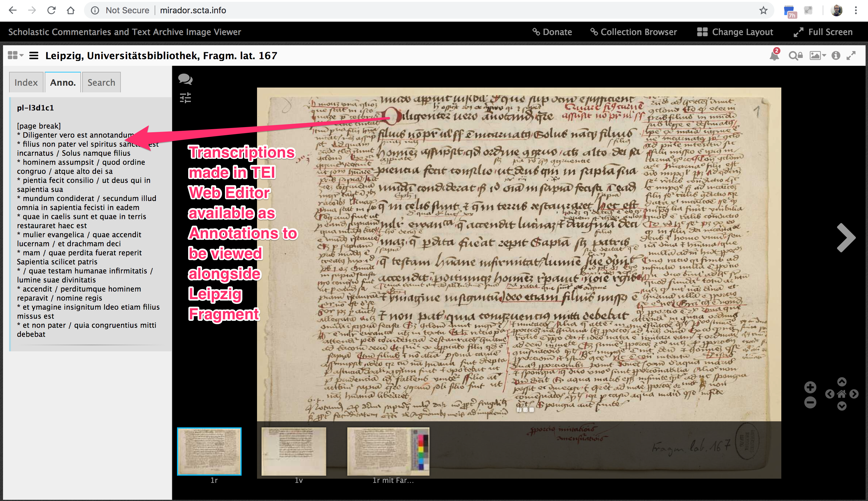The image size is (868, 501).
Task: Switch to the Search tab
Action: click(101, 83)
